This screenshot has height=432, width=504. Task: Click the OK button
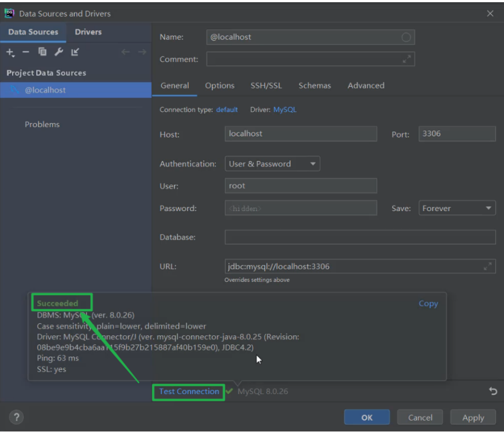[367, 417]
